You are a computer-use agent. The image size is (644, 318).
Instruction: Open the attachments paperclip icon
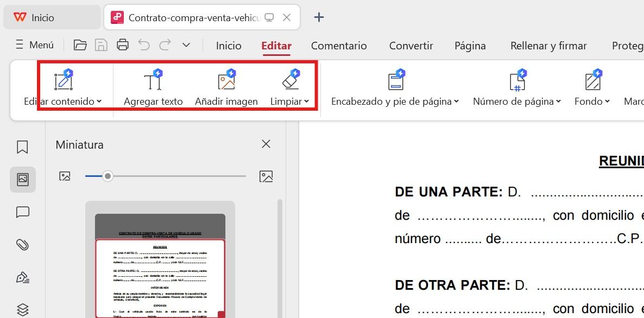click(x=22, y=244)
